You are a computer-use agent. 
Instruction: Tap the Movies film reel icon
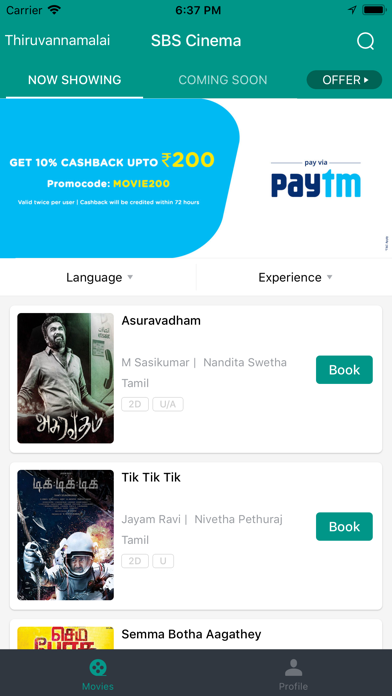(98, 667)
